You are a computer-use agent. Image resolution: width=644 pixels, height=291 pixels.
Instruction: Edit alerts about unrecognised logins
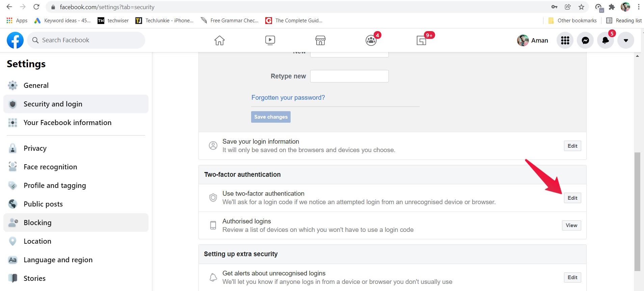[572, 277]
